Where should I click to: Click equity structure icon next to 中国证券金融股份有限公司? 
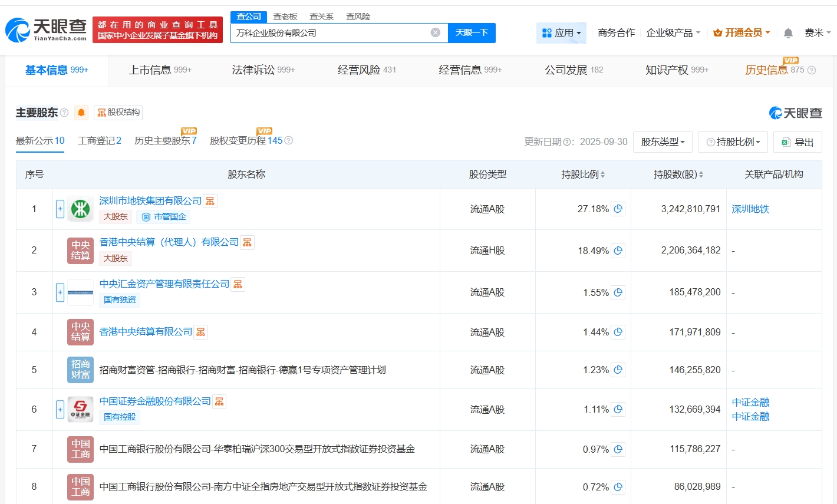pyautogui.click(x=219, y=401)
